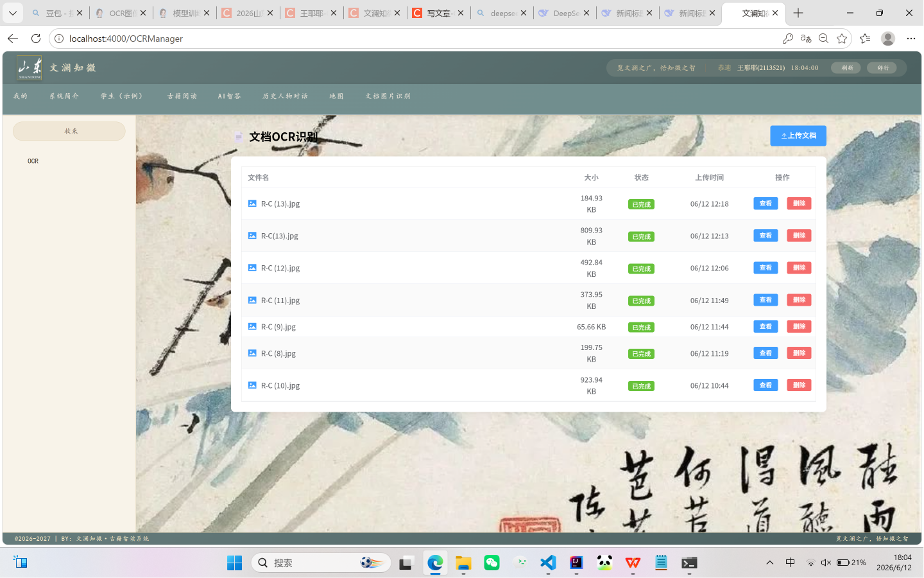This screenshot has height=578, width=924.
Task: Select OCR in the left sidebar
Action: click(33, 161)
